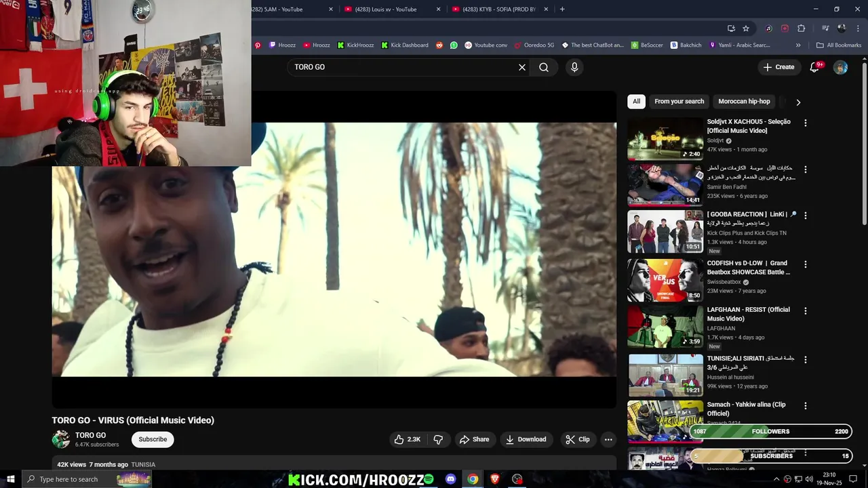The height and width of the screenshot is (488, 868).
Task: Open Discord from the taskbar
Action: point(451,479)
